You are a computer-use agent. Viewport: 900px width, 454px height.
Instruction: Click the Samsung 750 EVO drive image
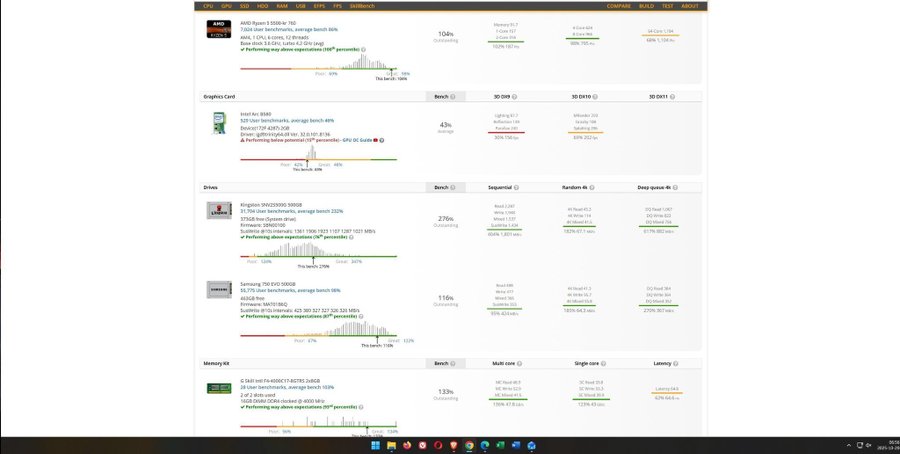[218, 289]
